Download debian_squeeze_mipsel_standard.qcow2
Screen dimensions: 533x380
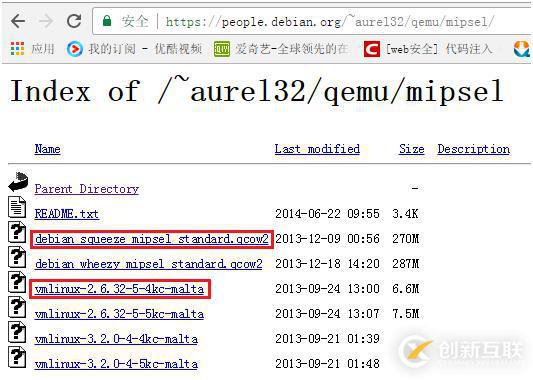point(152,239)
